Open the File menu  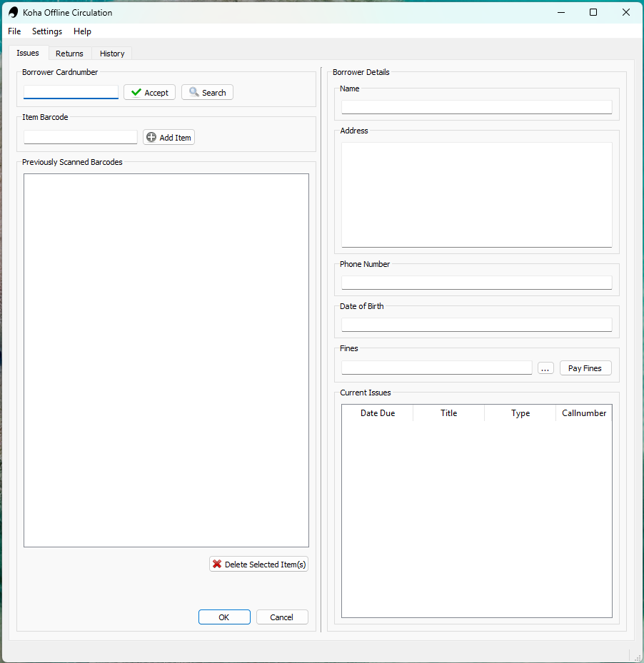(14, 31)
